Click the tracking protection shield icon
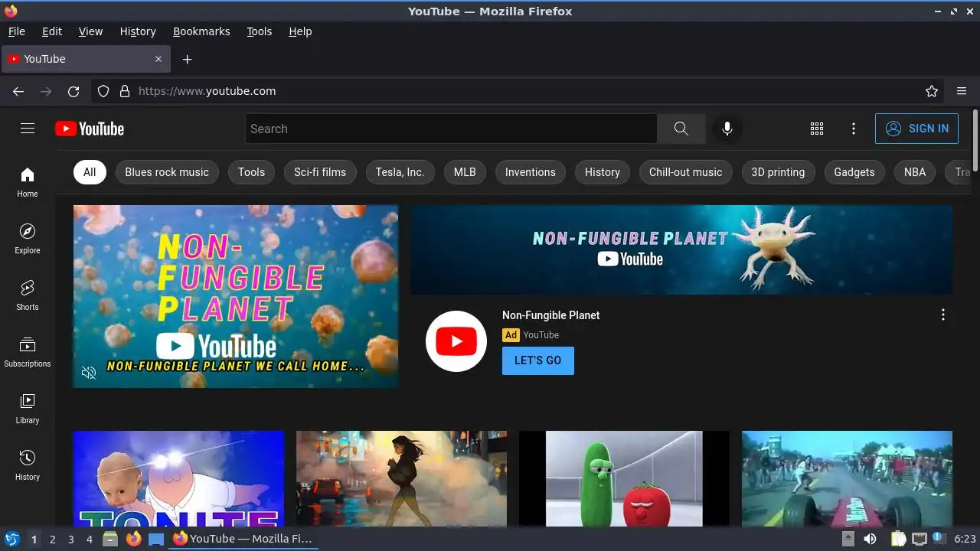Viewport: 980px width, 551px height. tap(103, 91)
